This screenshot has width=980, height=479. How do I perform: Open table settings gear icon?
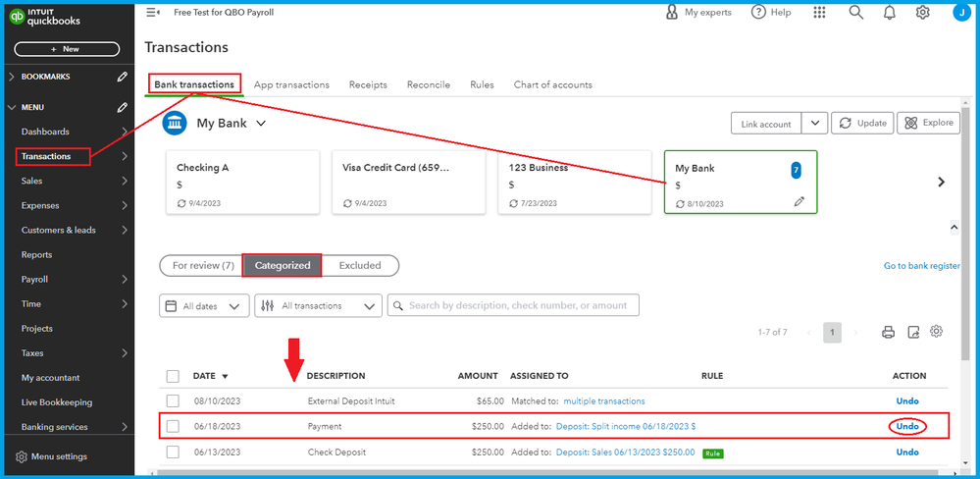[936, 332]
